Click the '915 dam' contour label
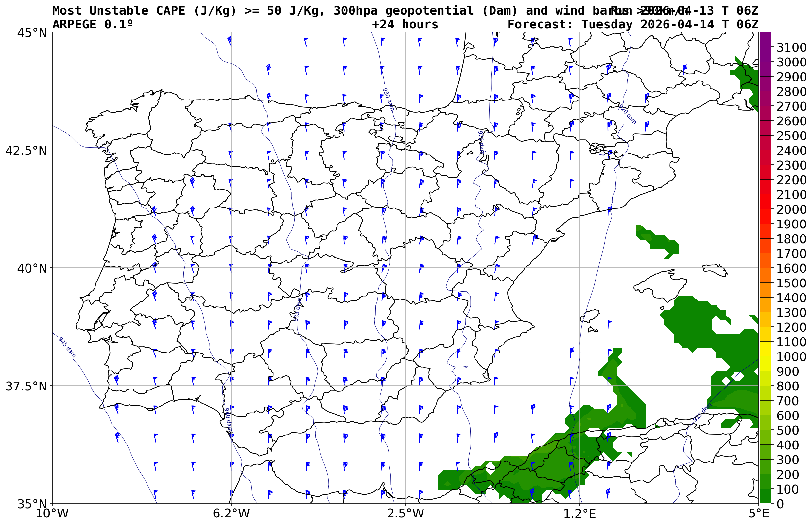This screenshot has width=812, height=525. coord(702,412)
